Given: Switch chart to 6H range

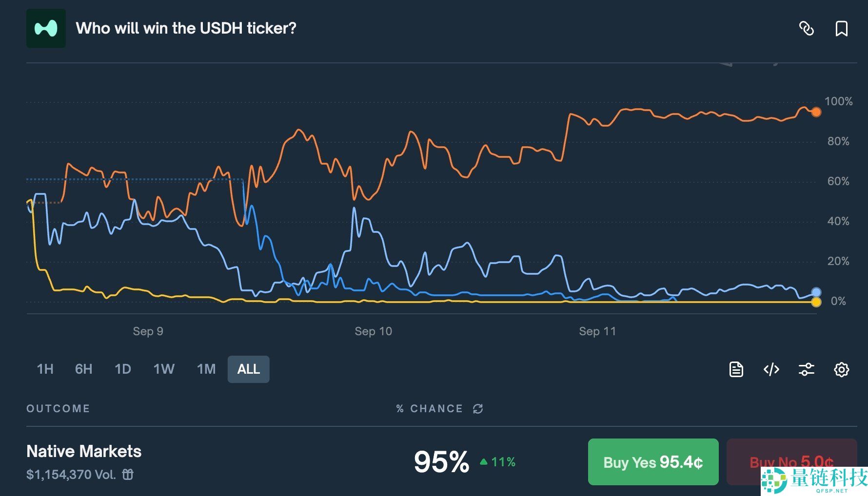Looking at the screenshot, I should click(83, 369).
